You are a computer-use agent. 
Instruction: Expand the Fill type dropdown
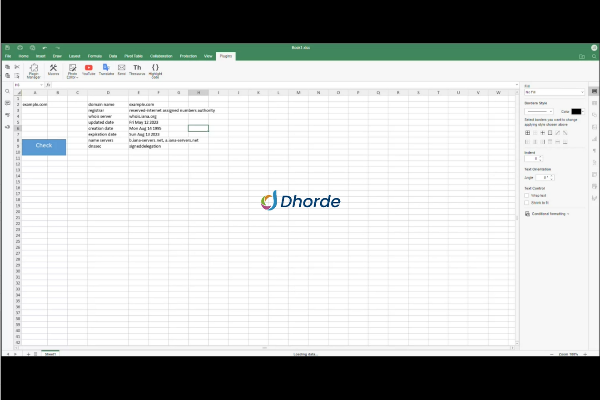(x=553, y=92)
